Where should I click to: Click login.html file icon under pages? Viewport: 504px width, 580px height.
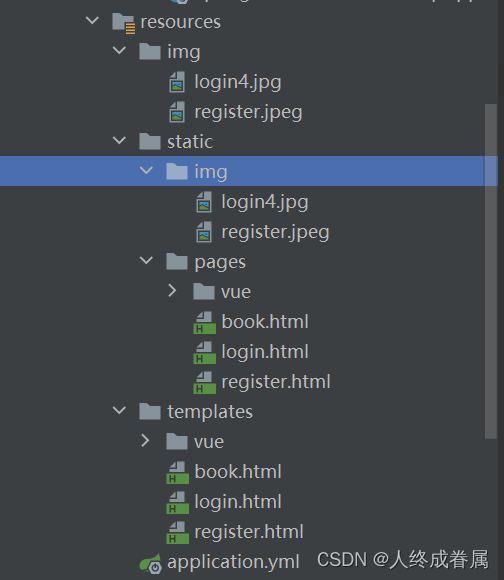coord(204,353)
